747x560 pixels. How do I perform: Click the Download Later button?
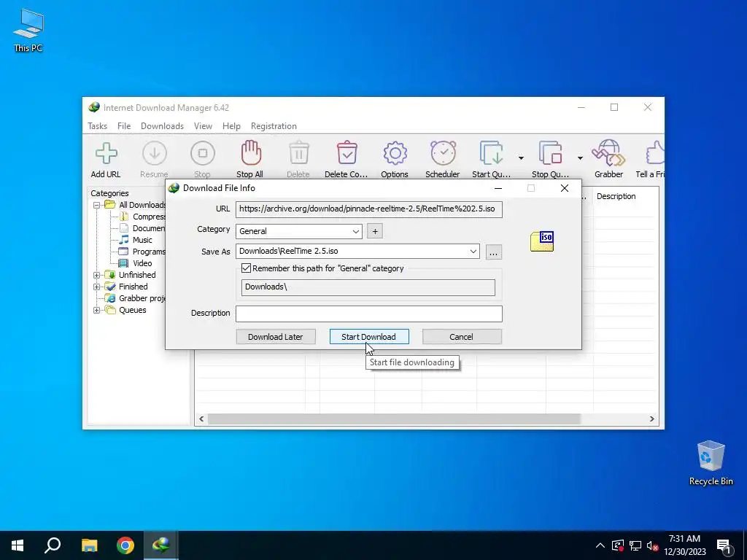pyautogui.click(x=275, y=337)
